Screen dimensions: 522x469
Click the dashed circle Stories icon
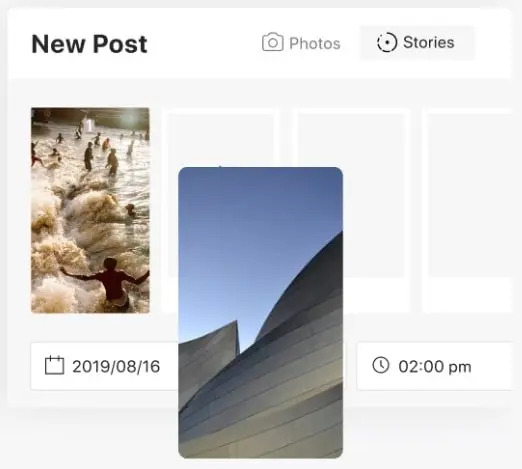(x=387, y=42)
